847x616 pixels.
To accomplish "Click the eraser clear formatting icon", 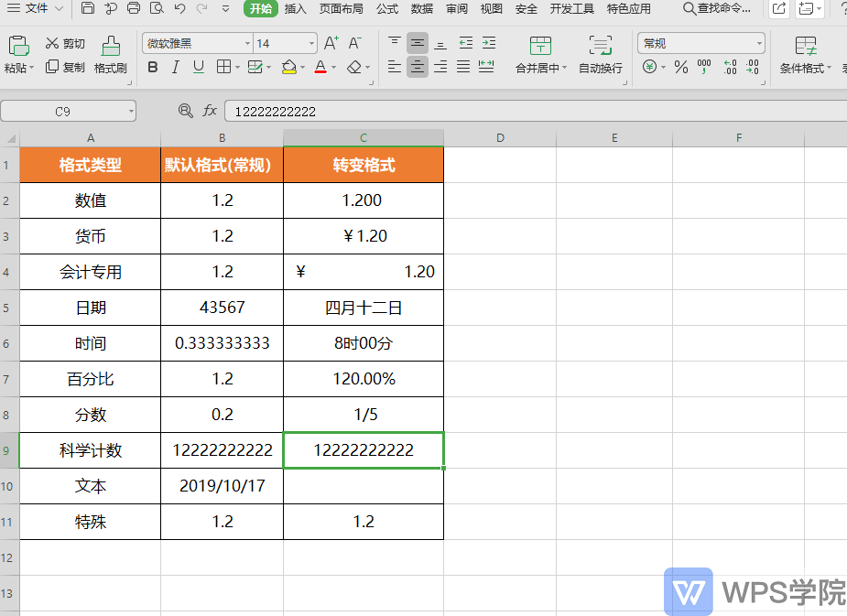I will click(354, 67).
